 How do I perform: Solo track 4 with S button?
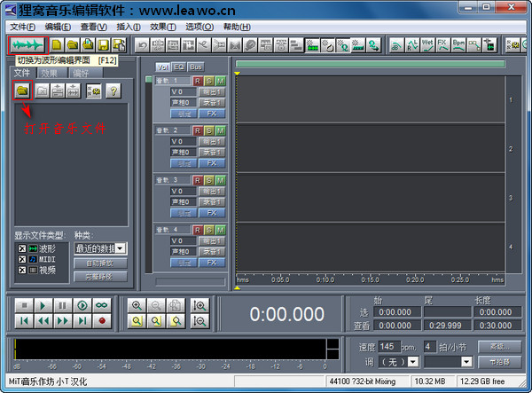[x=209, y=230]
